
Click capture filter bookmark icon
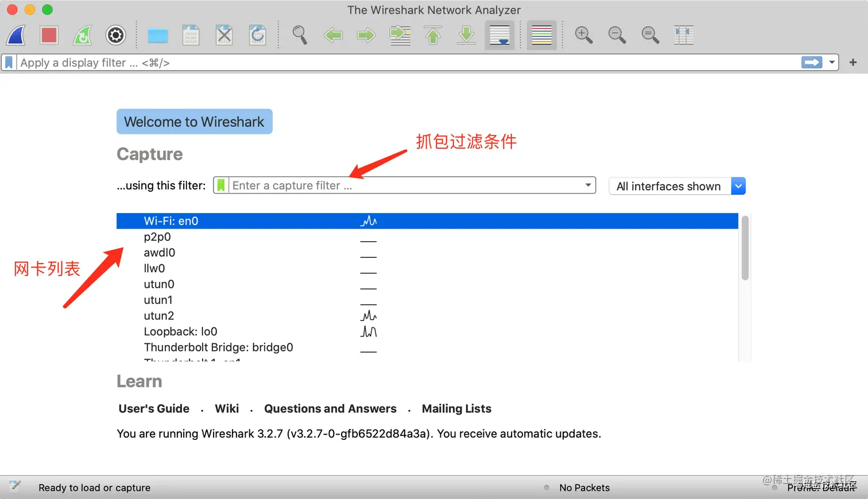(x=221, y=185)
